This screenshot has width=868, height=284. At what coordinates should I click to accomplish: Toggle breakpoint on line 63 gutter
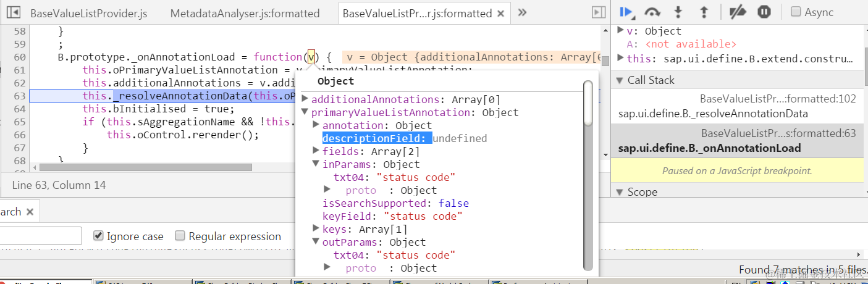20,96
